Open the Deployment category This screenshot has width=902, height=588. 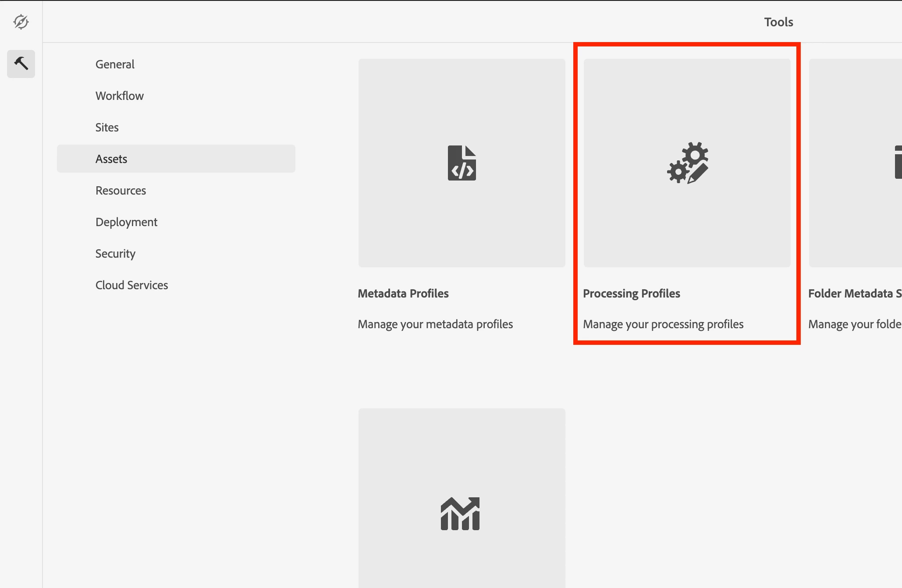[x=126, y=222]
